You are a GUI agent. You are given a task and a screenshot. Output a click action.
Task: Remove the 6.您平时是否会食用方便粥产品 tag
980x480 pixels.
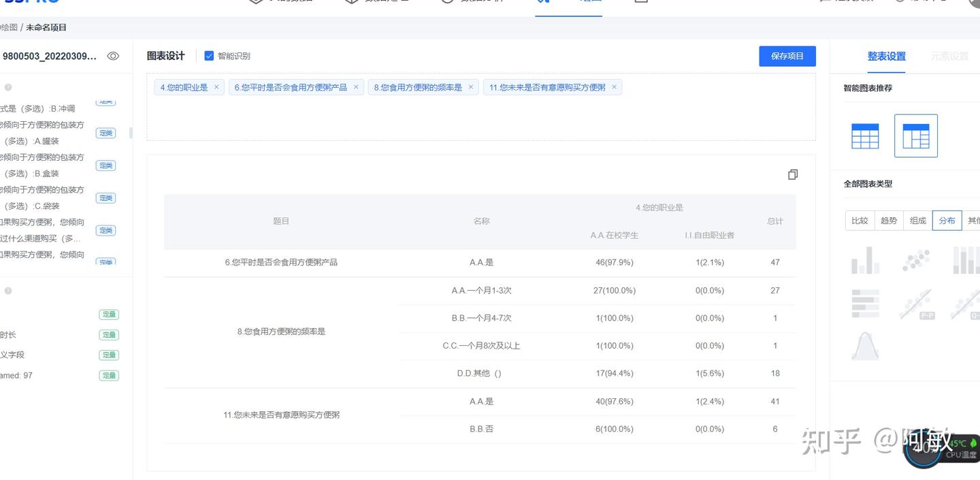(x=355, y=87)
